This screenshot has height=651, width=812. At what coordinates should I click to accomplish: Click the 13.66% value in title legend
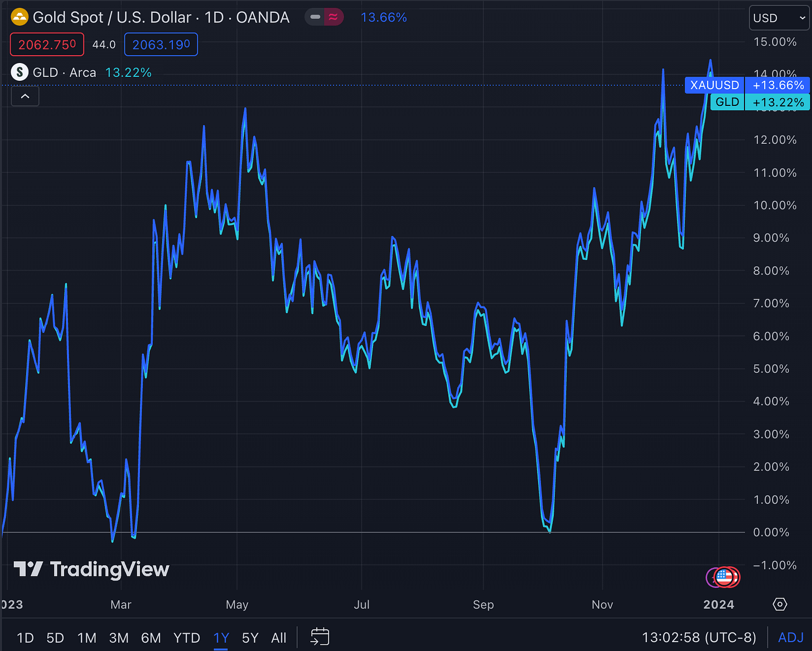[x=384, y=17]
